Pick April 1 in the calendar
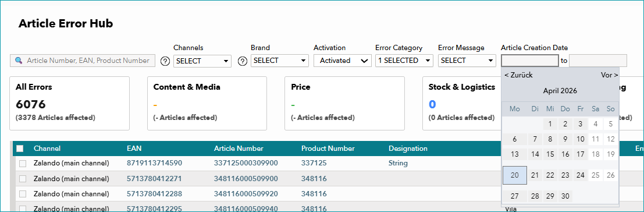This screenshot has width=644, height=212. tap(550, 123)
